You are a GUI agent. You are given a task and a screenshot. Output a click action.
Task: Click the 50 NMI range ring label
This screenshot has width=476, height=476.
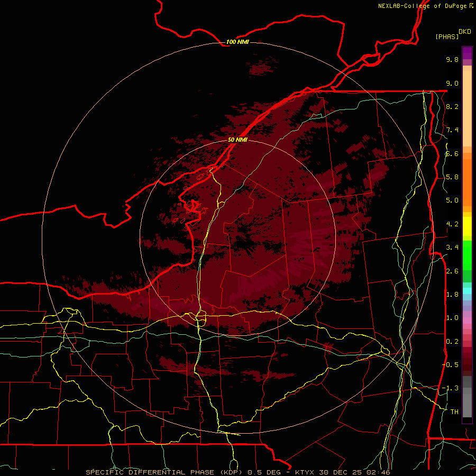point(237,140)
